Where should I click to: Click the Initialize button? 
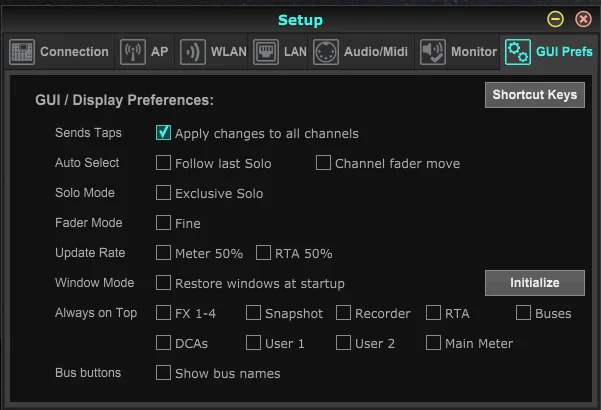pos(535,283)
